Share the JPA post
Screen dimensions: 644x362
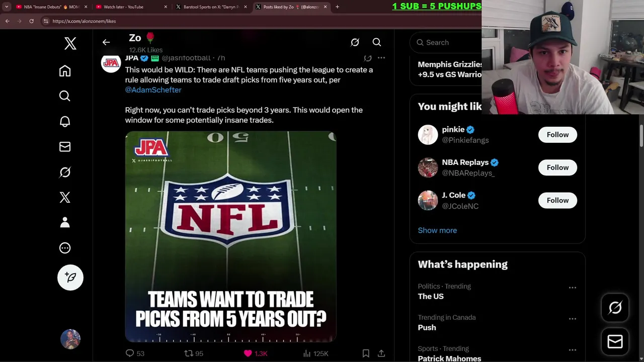coord(381,353)
